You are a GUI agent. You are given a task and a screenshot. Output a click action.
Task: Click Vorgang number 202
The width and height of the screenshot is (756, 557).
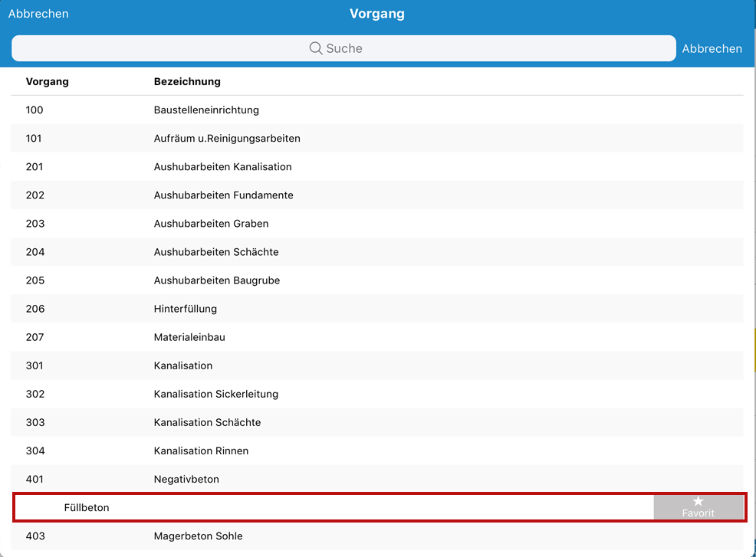pos(35,195)
